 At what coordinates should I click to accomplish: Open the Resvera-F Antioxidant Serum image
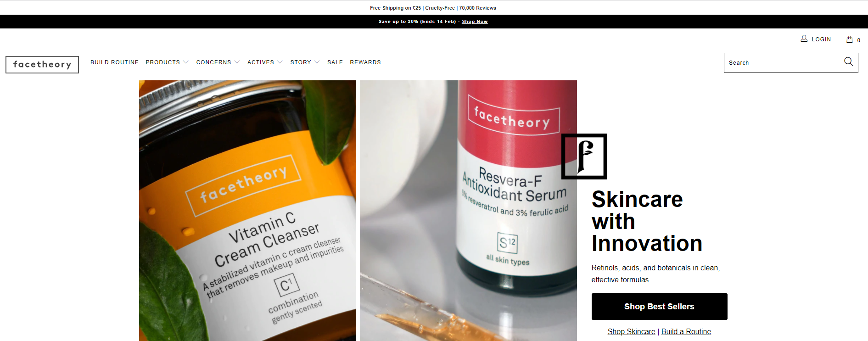[468, 211]
